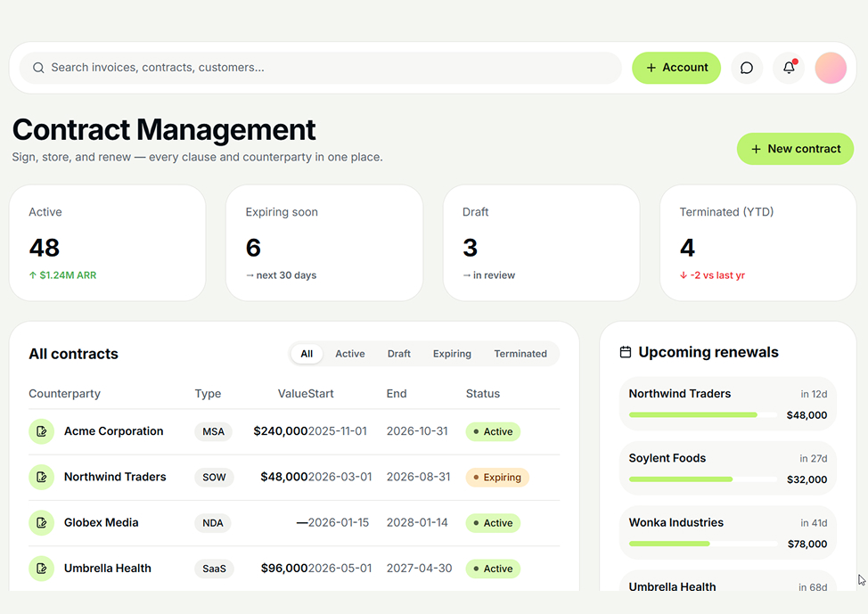Click the Globex Media contract icon

[42, 522]
